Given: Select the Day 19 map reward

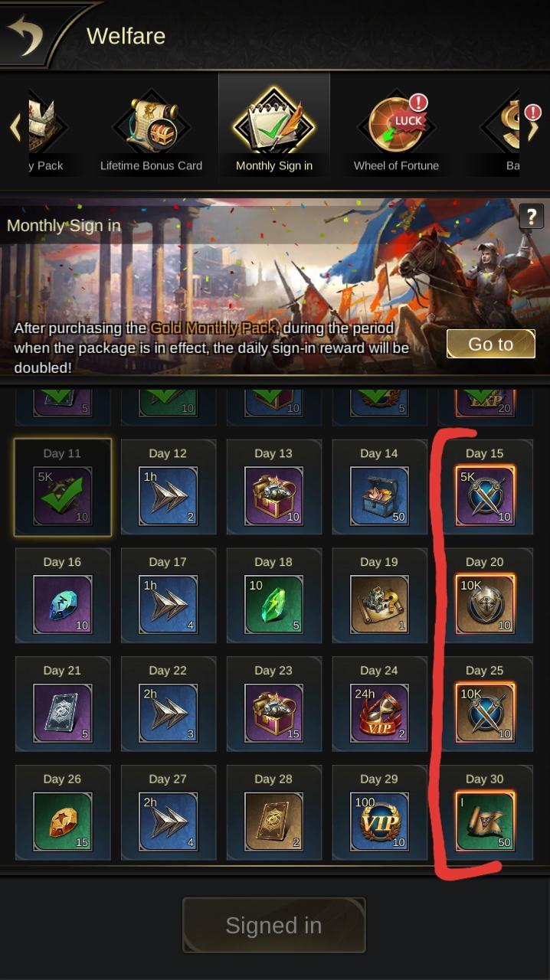Looking at the screenshot, I should [x=379, y=605].
